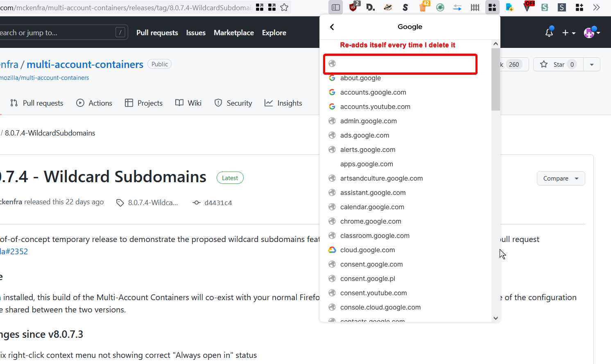Open Privacy Badger extension icon

point(388,7)
